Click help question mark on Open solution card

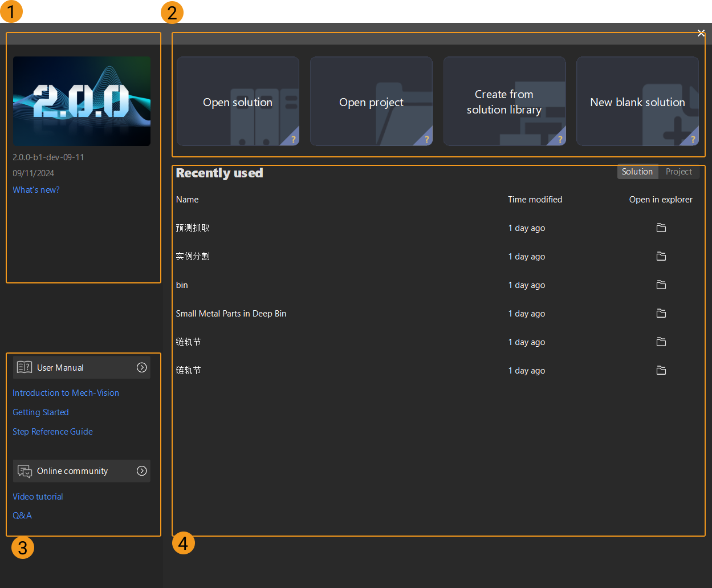(x=293, y=139)
